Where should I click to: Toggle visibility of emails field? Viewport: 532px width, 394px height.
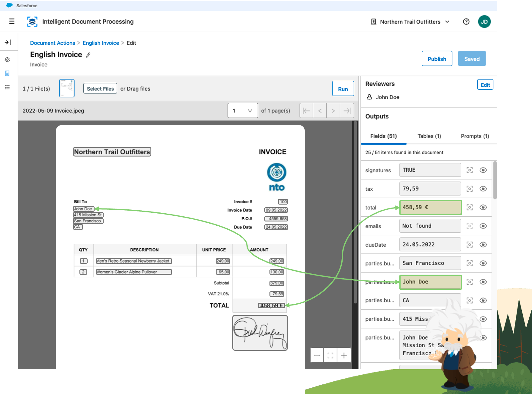click(483, 226)
